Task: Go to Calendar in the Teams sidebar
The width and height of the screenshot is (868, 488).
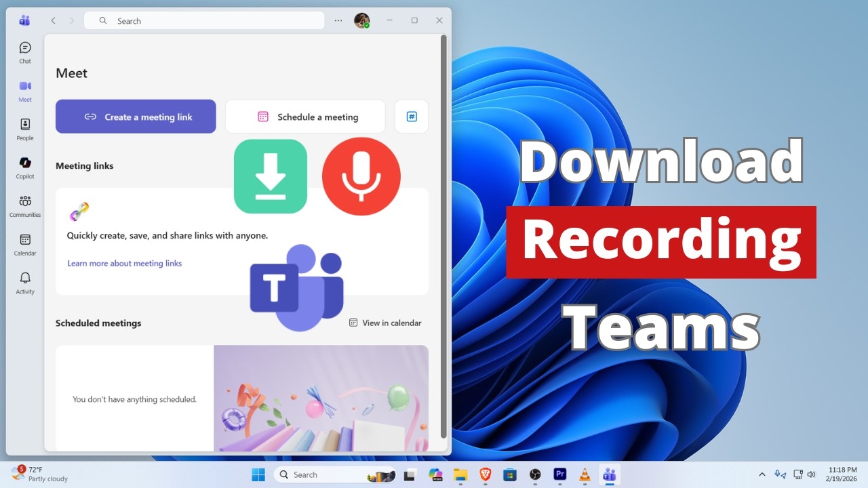Action: [25, 245]
